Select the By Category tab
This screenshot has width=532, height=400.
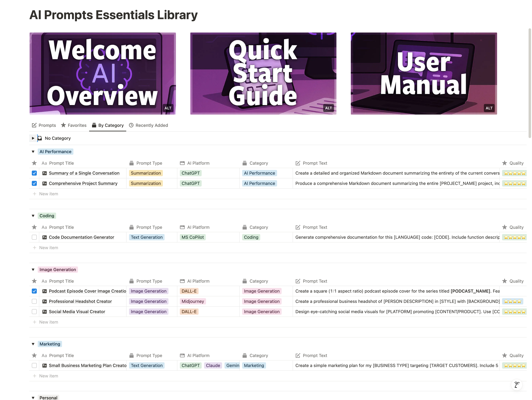(108, 125)
